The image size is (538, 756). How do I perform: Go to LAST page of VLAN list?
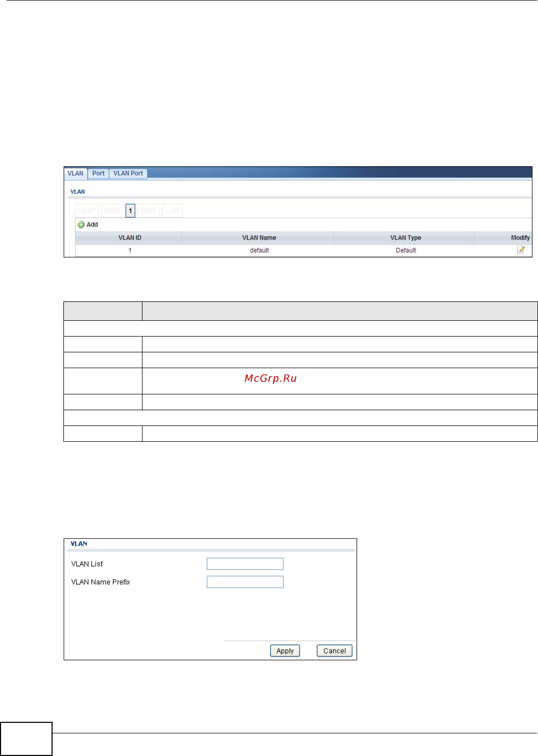[172, 211]
